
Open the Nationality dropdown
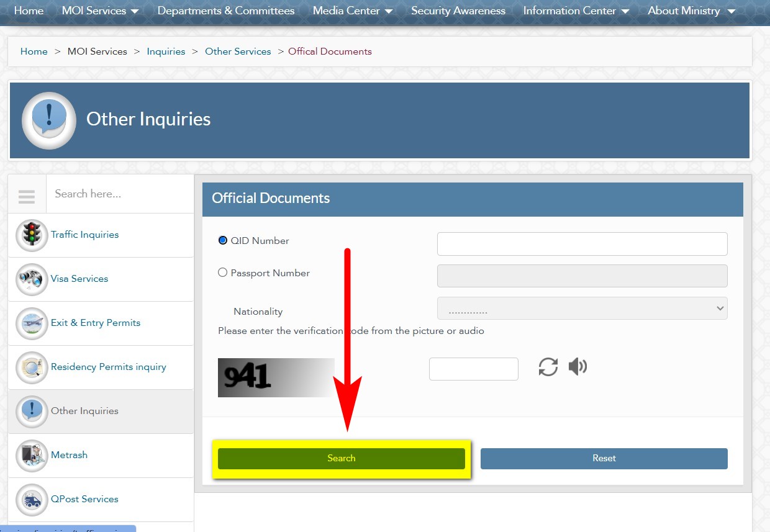tap(582, 309)
